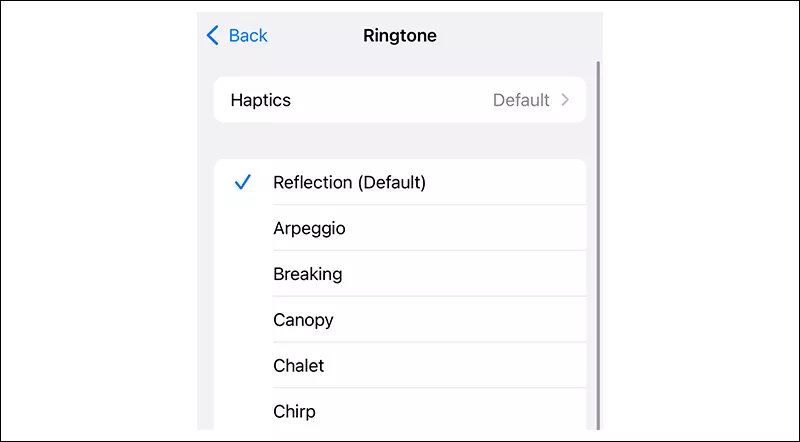
Task: Click the gray gap below Haptics card
Action: (400, 140)
